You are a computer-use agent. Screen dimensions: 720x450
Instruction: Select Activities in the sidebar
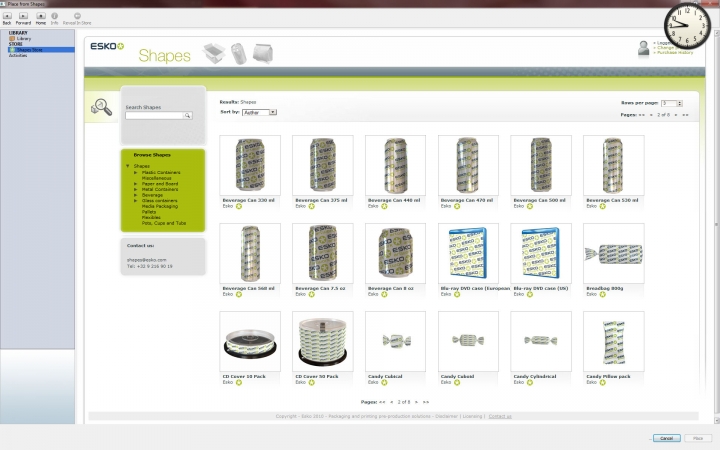[x=18, y=55]
